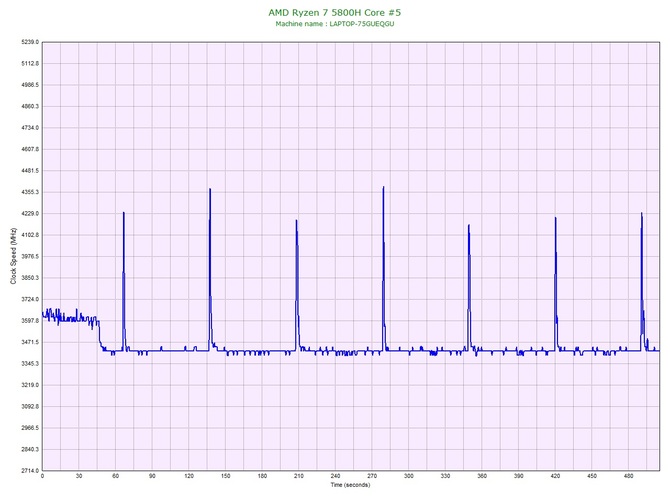The width and height of the screenshot is (670, 502).
Task: Click the machine name LAPTOP-75GUEQGU subtitle
Action: click(335, 24)
